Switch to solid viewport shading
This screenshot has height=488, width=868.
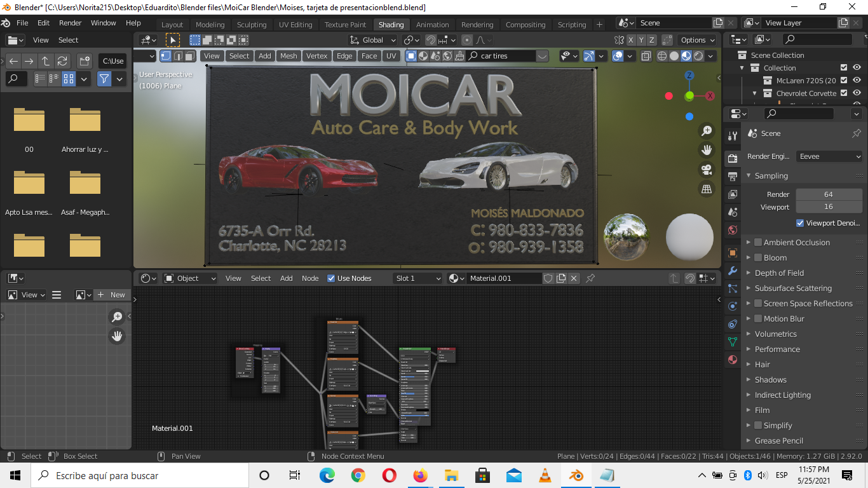click(674, 56)
